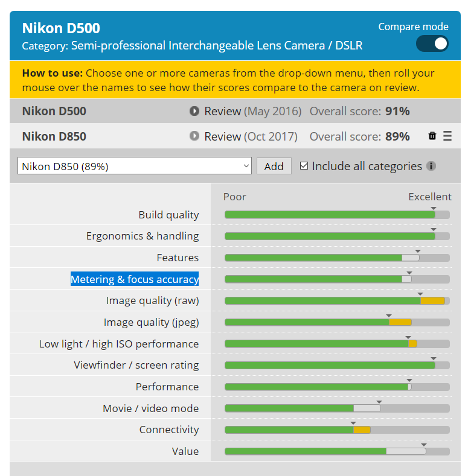Click the Poor scale label
Viewport: 468px width, 476px height.
point(235,197)
